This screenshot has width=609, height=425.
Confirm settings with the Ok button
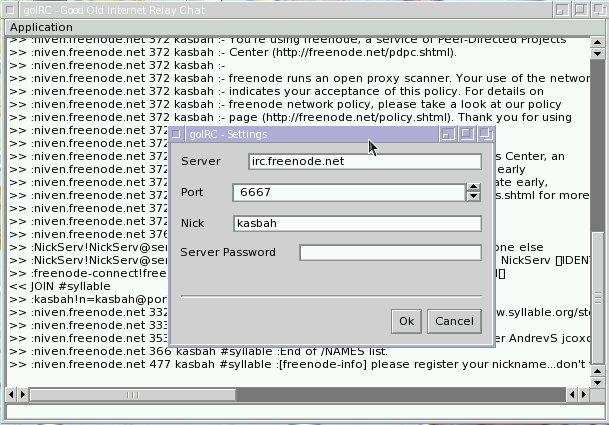pos(406,321)
